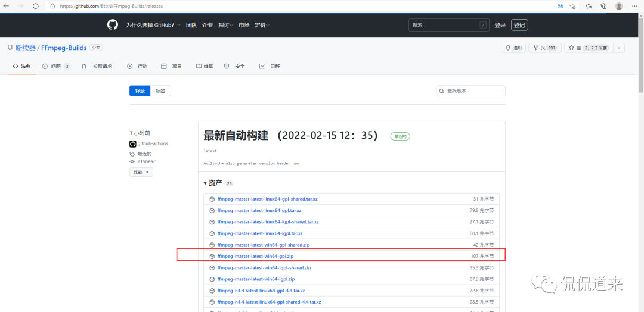Download ffmpeg-master-latest-win64-lgpl-shared.zip
This screenshot has width=644, height=312.
[264, 268]
